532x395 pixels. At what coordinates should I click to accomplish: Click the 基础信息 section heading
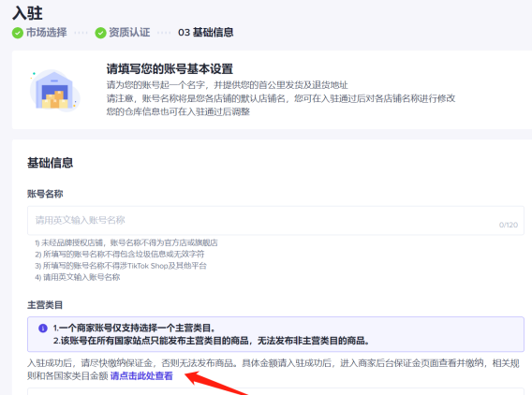[x=51, y=163]
